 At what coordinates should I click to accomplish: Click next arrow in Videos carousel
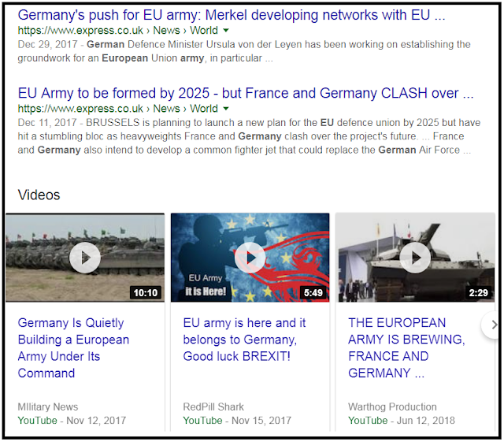pos(493,325)
